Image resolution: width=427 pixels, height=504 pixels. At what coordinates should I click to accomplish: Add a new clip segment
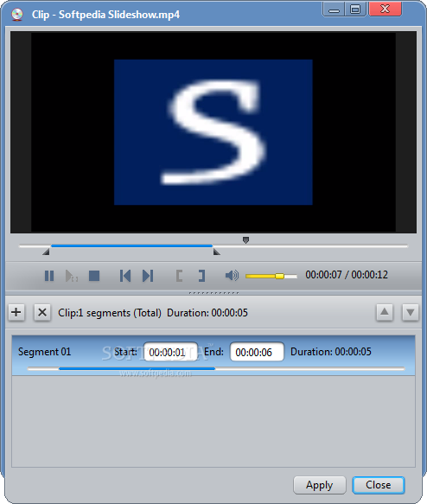tap(16, 312)
